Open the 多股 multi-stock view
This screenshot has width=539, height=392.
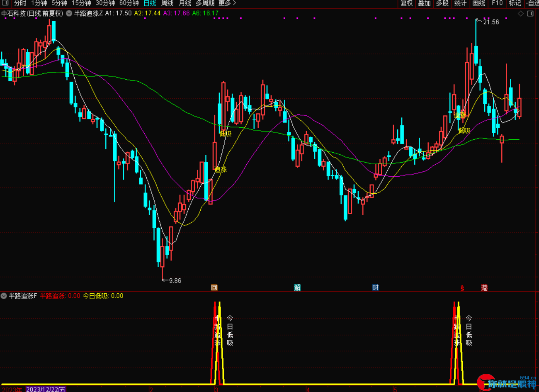442,3
